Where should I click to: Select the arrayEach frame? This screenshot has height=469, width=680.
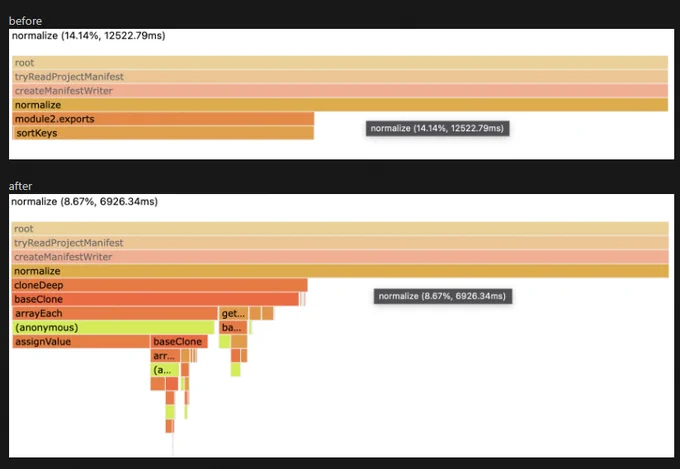pos(115,313)
